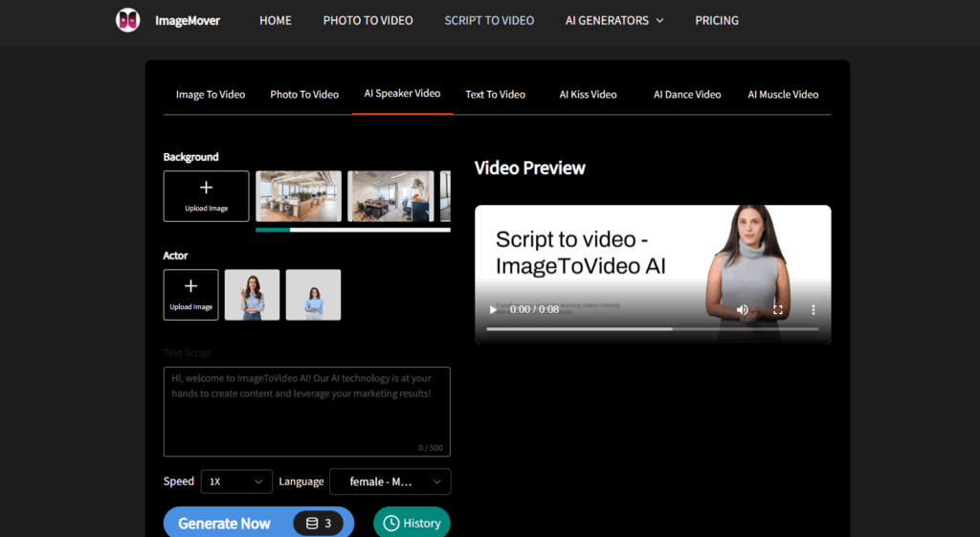Click the ImageMover brand name
The width and height of the screenshot is (980, 537).
click(188, 21)
